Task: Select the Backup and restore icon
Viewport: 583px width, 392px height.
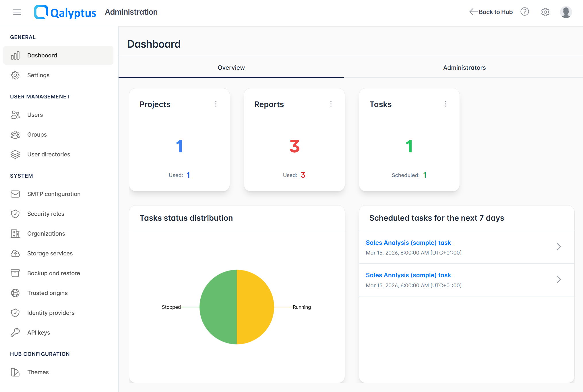Action: pyautogui.click(x=15, y=273)
